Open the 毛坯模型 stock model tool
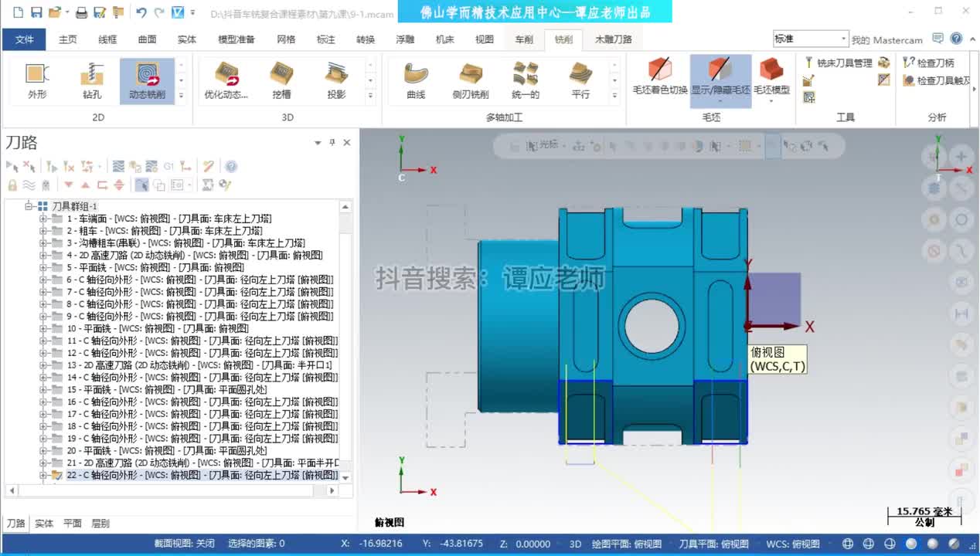This screenshot has height=556, width=980. [771, 80]
